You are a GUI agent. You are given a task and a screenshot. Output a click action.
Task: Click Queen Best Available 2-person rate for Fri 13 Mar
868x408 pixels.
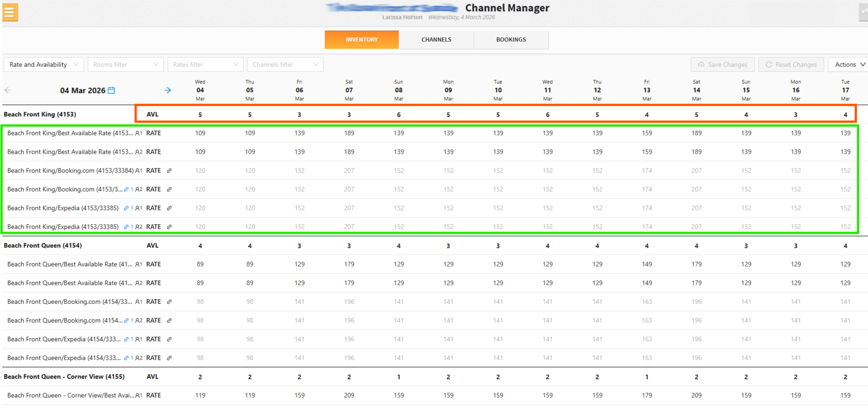pos(647,283)
